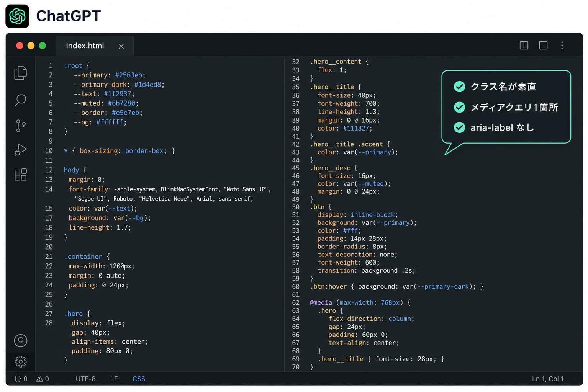Open the Run and Debug panel
Image resolution: width=588 pixels, height=392 pixels.
point(20,150)
